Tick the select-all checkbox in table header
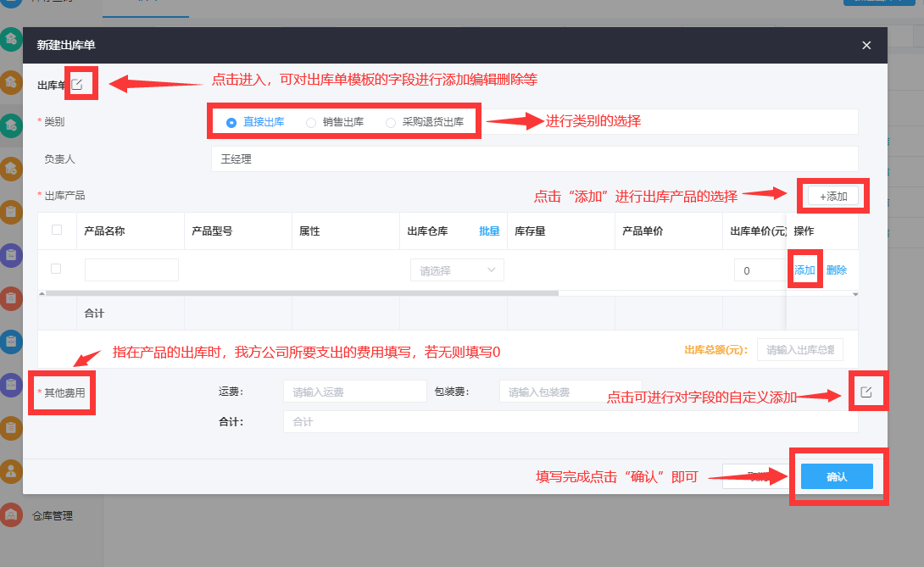 (57, 230)
